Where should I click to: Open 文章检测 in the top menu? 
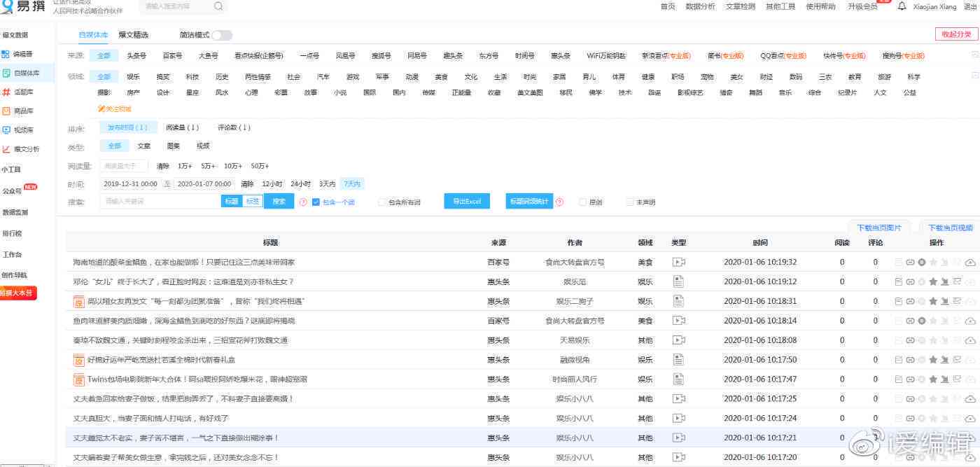[741, 6]
